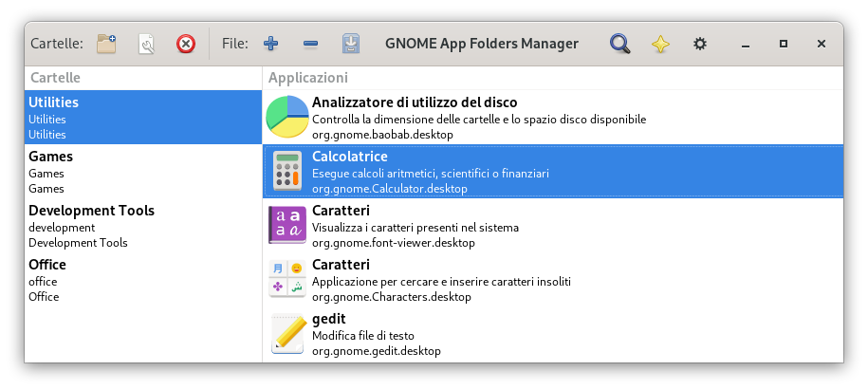This screenshot has width=868, height=390.
Task: Delete the selected folder (red X)
Action: pyautogui.click(x=186, y=44)
